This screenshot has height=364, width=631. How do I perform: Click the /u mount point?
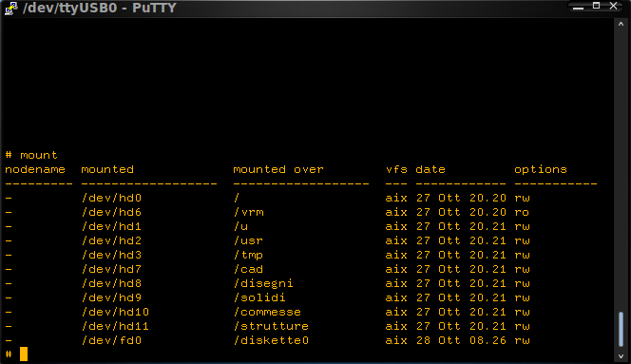point(241,226)
